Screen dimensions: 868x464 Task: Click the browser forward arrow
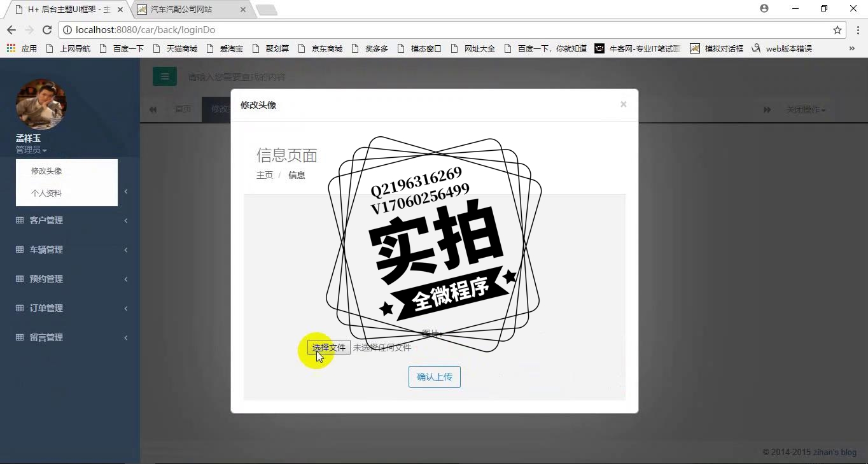pyautogui.click(x=29, y=30)
